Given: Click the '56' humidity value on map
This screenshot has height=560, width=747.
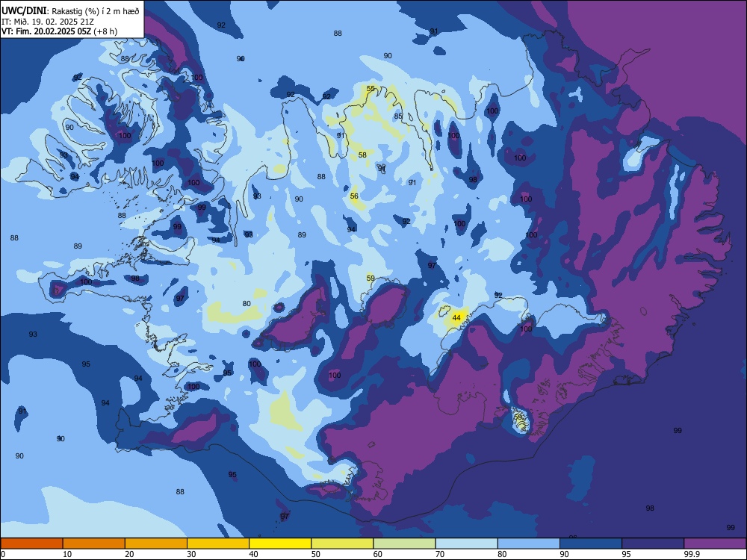Looking at the screenshot, I should (x=354, y=196).
